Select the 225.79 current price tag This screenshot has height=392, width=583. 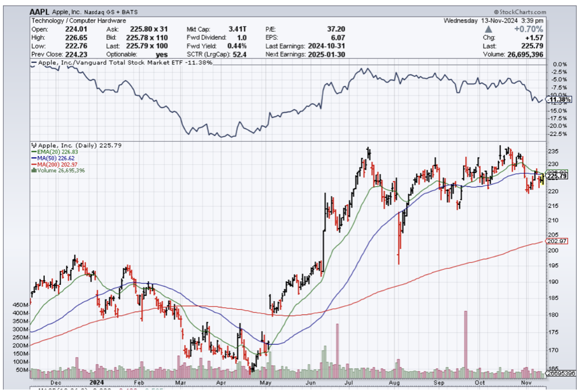pyautogui.click(x=558, y=176)
